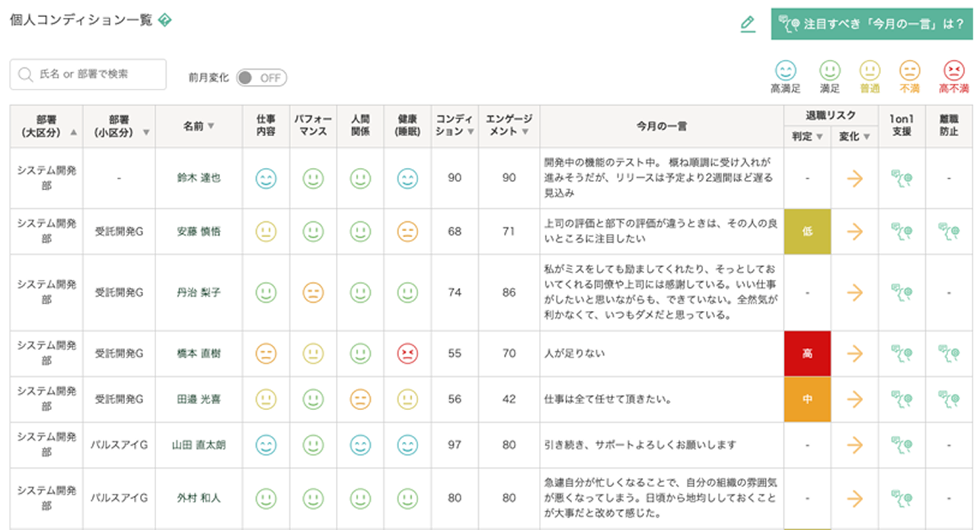The image size is (980, 530).
Task: Open 安藤 慎悟's profile link
Action: pyautogui.click(x=198, y=232)
